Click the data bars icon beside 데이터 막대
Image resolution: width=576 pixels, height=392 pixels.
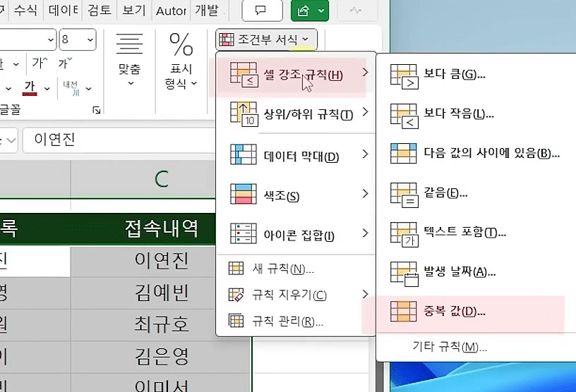tap(244, 154)
